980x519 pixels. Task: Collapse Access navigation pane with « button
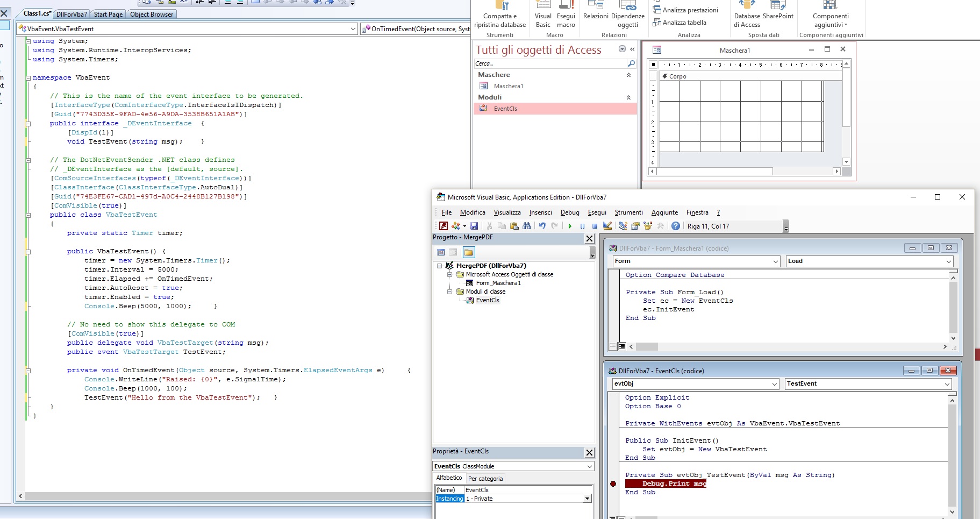[633, 49]
